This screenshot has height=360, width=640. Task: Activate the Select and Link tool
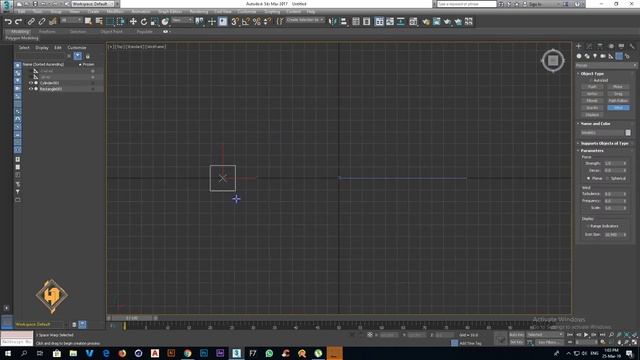tap(31, 22)
